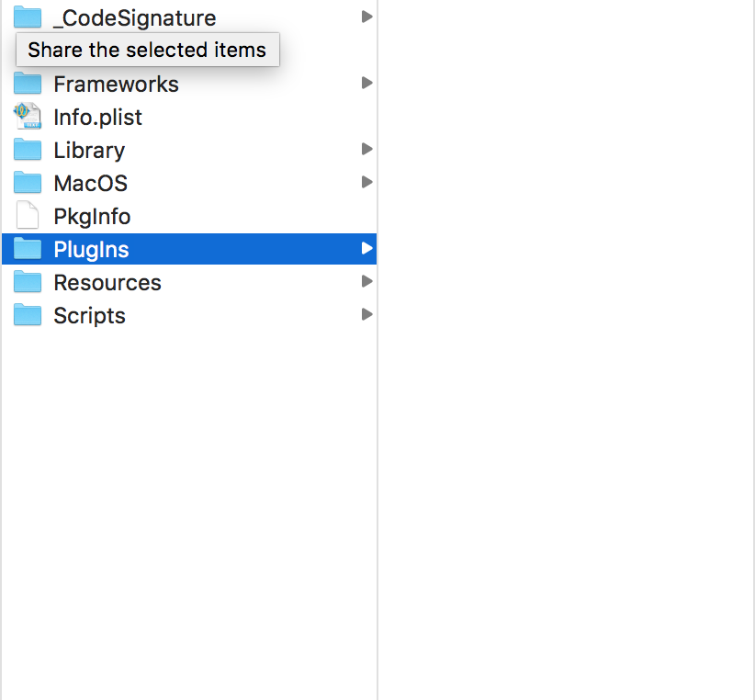Expand Resources using its arrow
The height and width of the screenshot is (700, 755).
coord(366,281)
